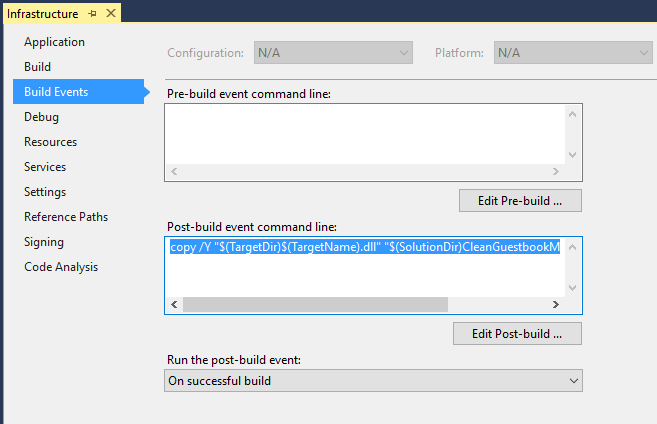Viewport: 657px width, 424px height.
Task: Open the Application settings page
Action: coord(54,42)
